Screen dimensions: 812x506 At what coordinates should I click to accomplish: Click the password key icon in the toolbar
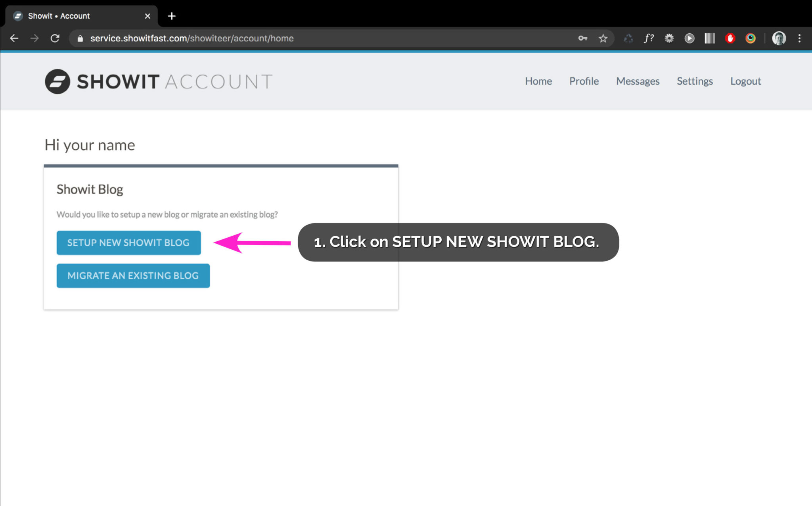coord(582,38)
